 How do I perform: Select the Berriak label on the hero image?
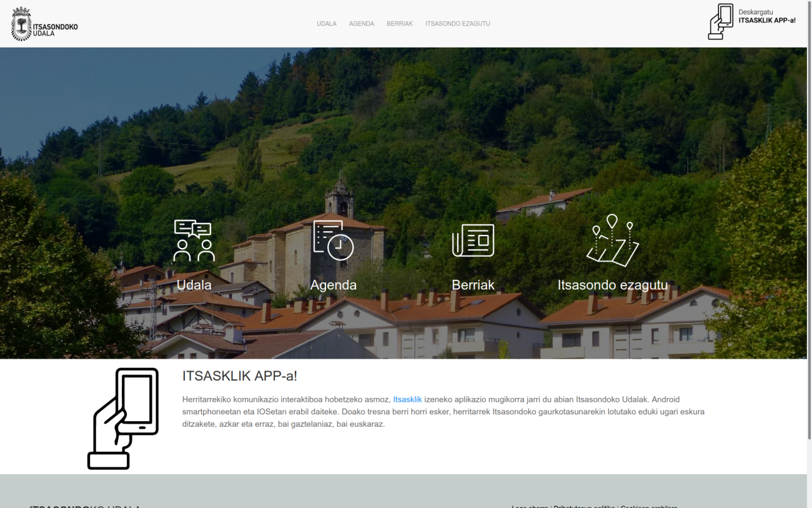473,285
